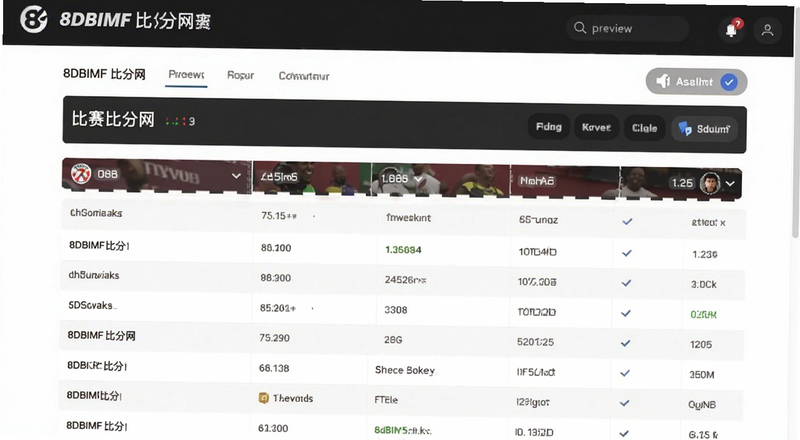Screen dimensions: 800x440
Task: Click the search magnifier icon
Action: click(580, 28)
